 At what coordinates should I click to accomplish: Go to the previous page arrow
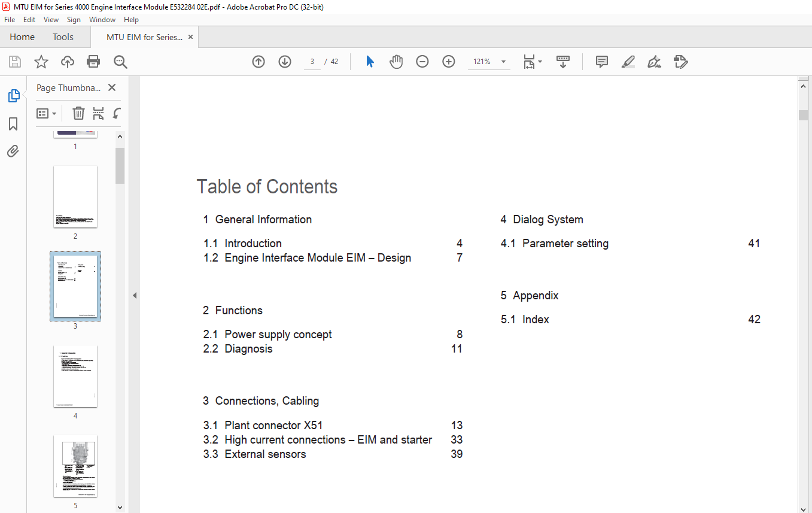click(258, 62)
